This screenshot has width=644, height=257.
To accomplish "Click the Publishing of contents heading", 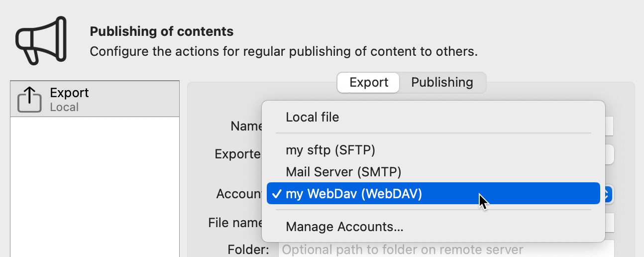I will point(161,32).
